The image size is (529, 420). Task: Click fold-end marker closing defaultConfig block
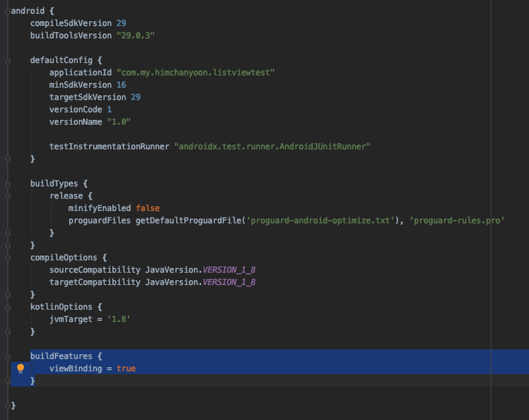click(8, 159)
